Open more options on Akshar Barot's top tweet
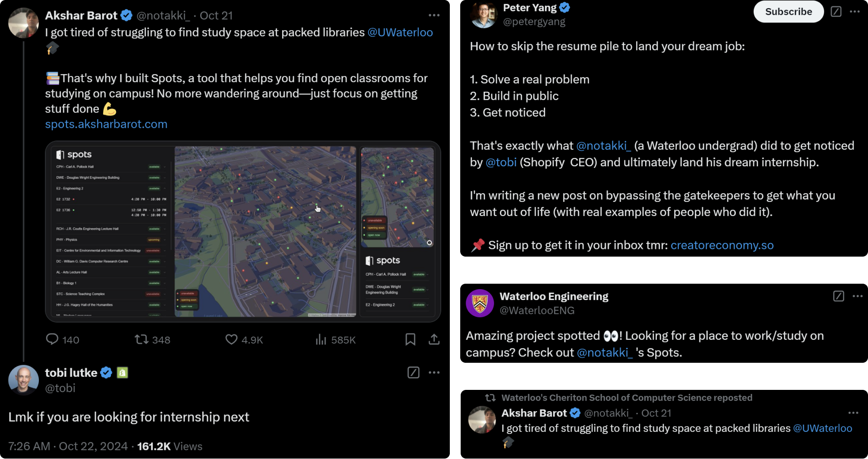 434,15
